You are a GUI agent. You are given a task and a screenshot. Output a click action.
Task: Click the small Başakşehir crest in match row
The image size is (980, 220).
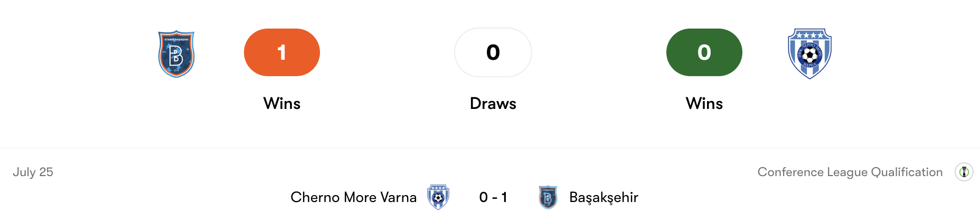[548, 197]
